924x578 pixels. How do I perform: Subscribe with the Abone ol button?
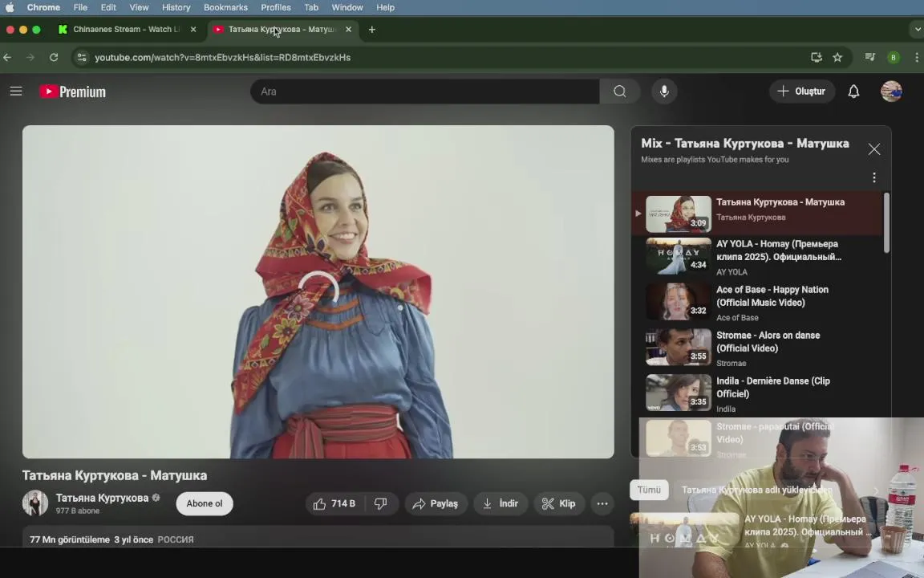pos(205,503)
